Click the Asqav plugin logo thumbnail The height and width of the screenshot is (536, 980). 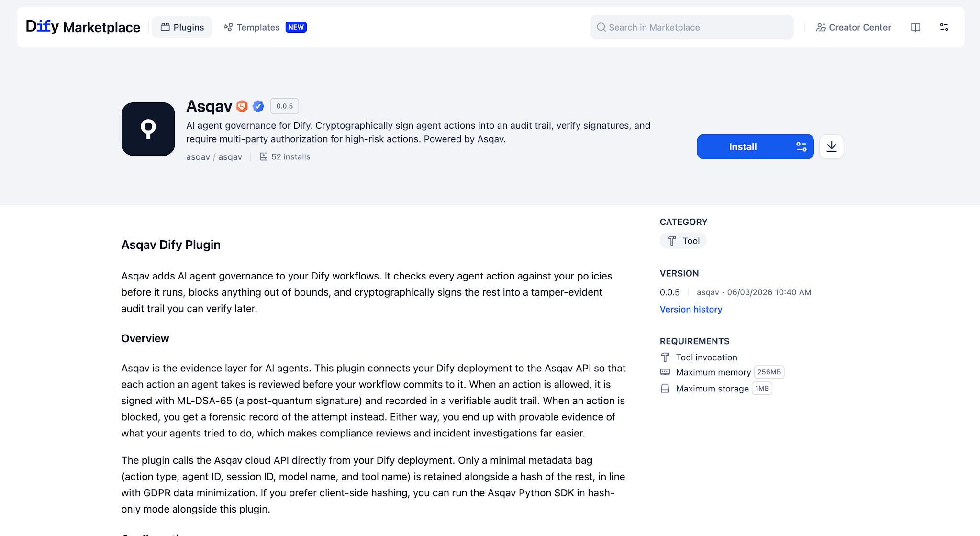click(x=148, y=129)
